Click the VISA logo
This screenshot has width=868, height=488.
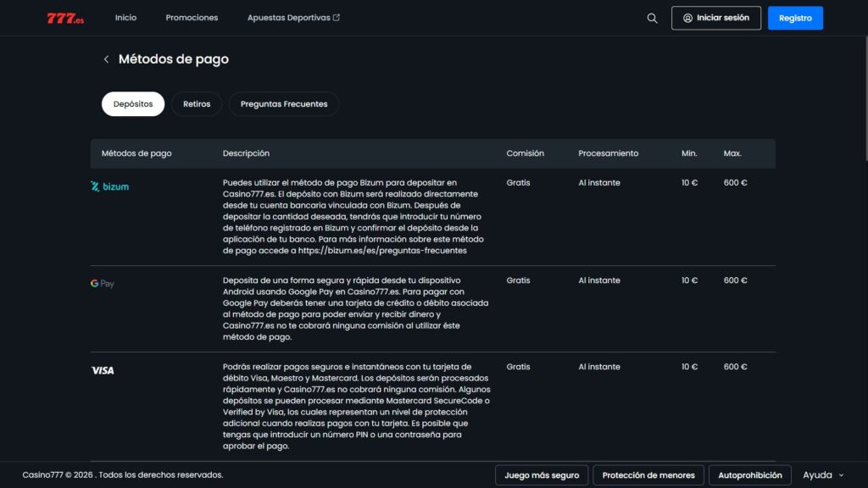pos(103,370)
